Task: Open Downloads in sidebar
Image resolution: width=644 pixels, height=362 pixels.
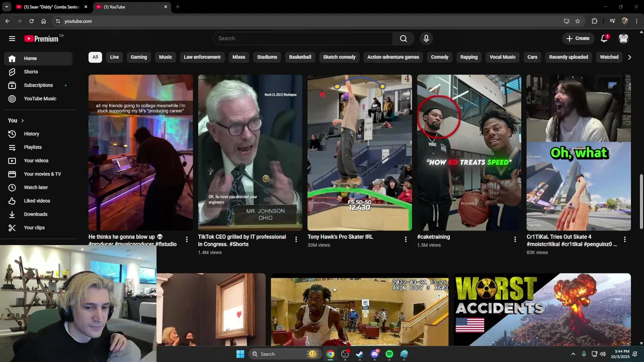Action: pyautogui.click(x=38, y=214)
